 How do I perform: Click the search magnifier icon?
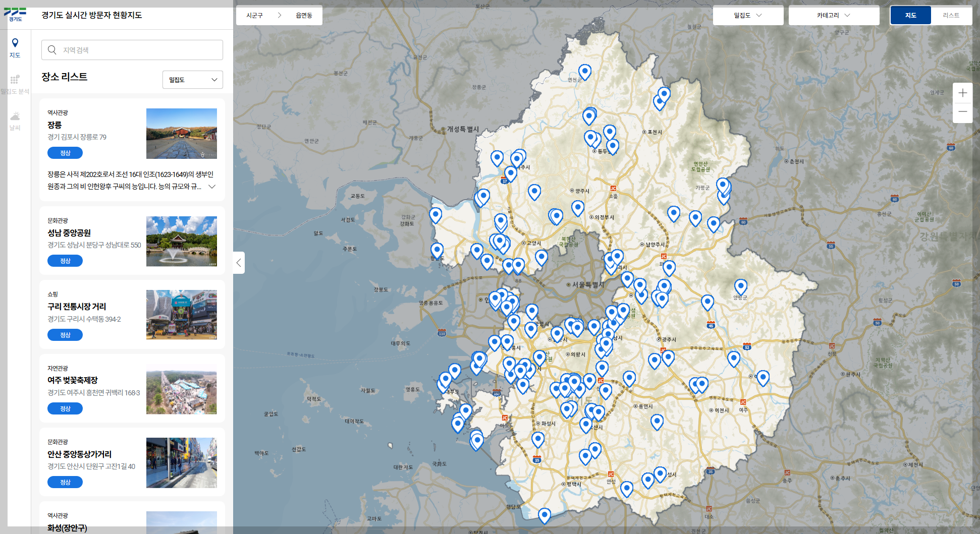point(52,50)
